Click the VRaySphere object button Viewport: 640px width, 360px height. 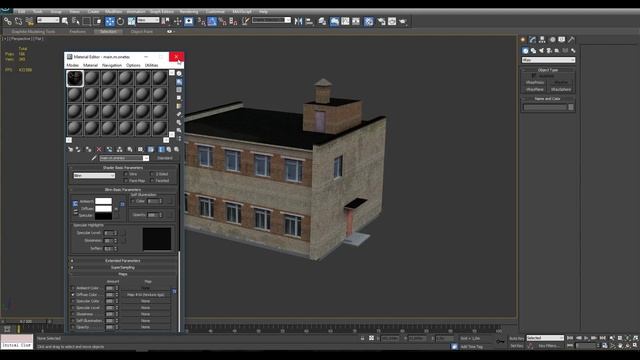[x=561, y=89]
